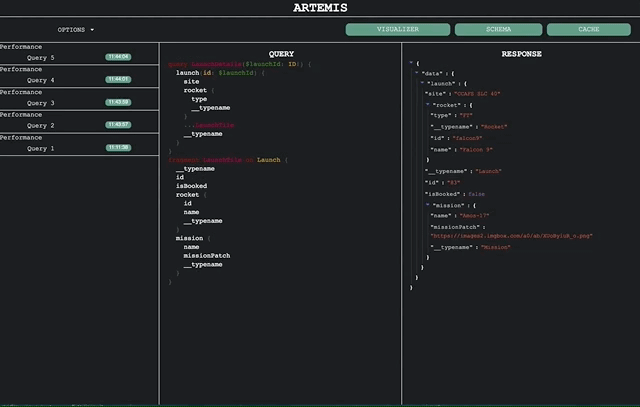Collapse the root response object arrow
Image resolution: width=640 pixels, height=407 pixels.
tap(411, 63)
